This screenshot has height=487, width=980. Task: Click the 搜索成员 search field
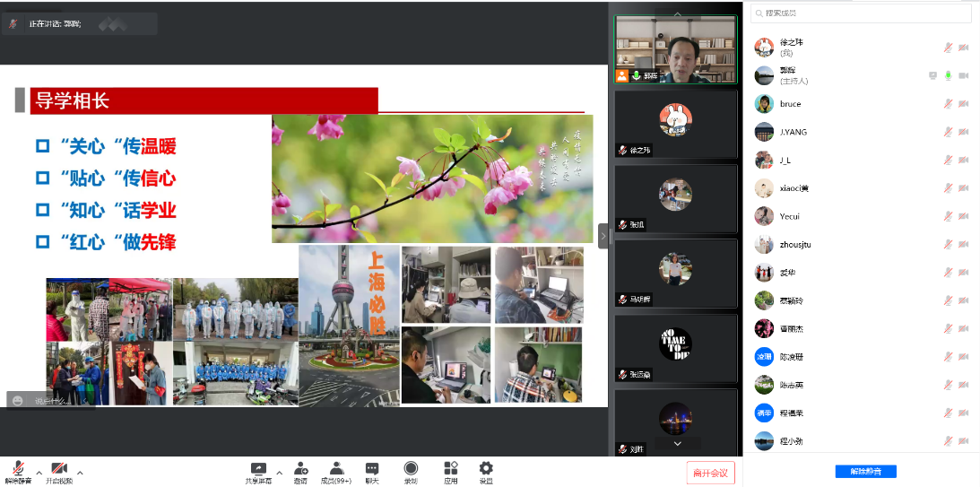[x=861, y=13]
